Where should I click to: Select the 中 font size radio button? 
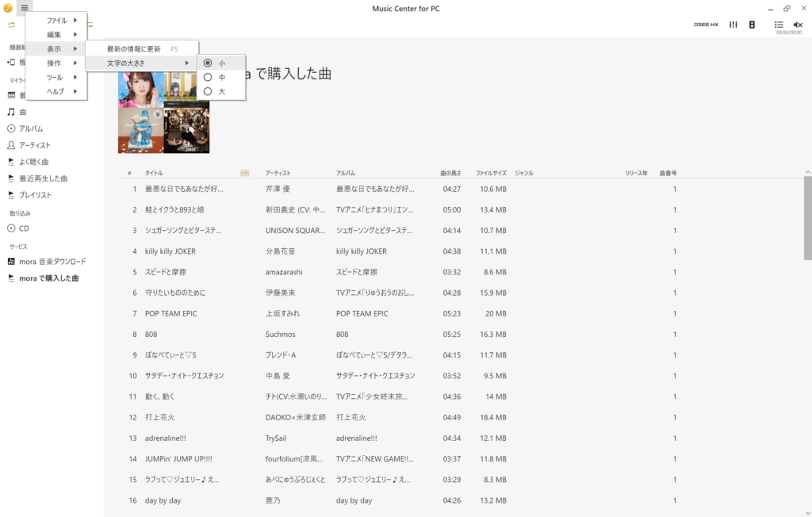tap(208, 77)
